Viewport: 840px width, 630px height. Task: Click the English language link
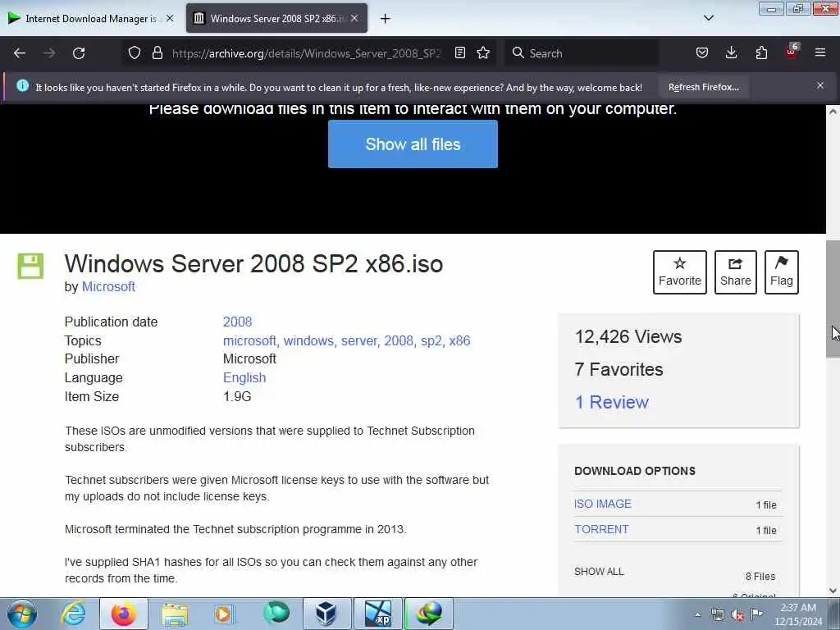(244, 377)
